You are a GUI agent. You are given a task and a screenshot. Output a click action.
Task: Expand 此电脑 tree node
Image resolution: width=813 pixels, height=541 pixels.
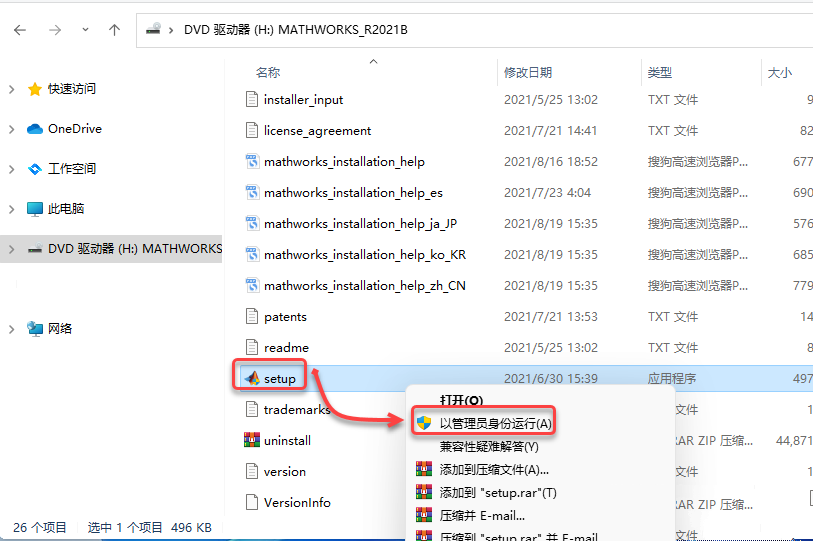point(11,209)
